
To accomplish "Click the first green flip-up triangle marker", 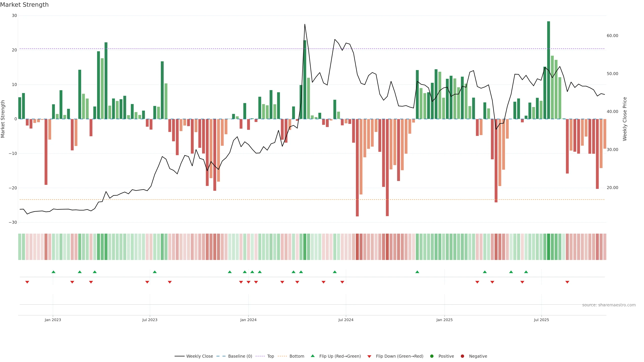I will point(53,272).
